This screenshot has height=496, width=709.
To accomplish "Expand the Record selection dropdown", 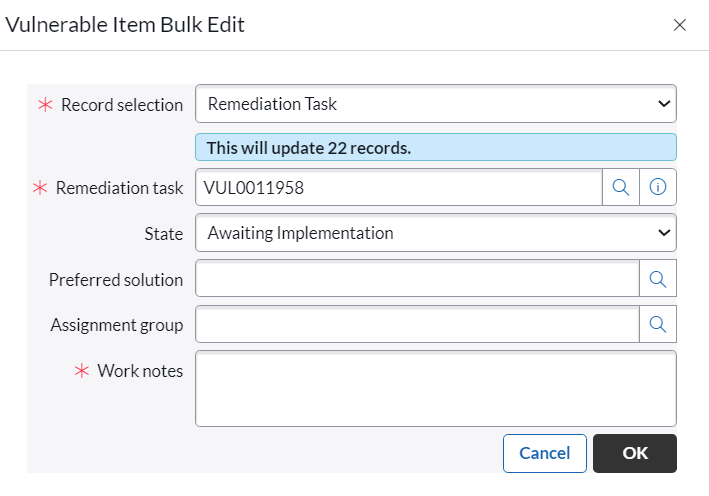I will [436, 104].
